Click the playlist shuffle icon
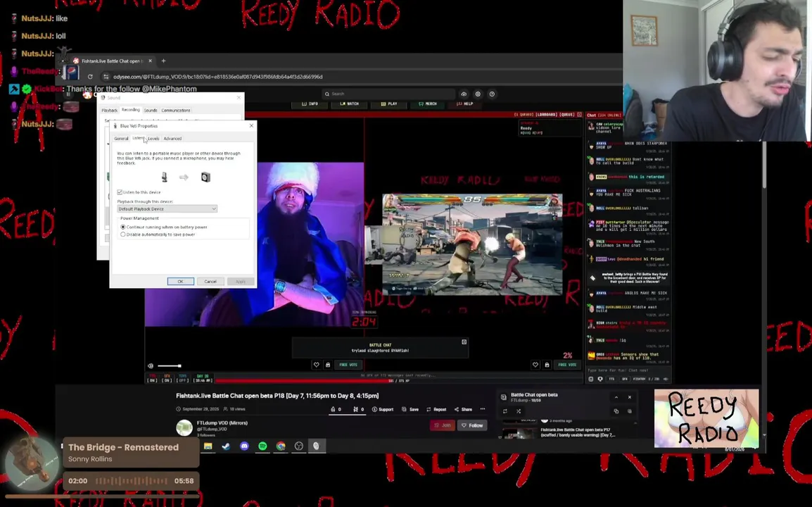The image size is (812, 507). [519, 411]
